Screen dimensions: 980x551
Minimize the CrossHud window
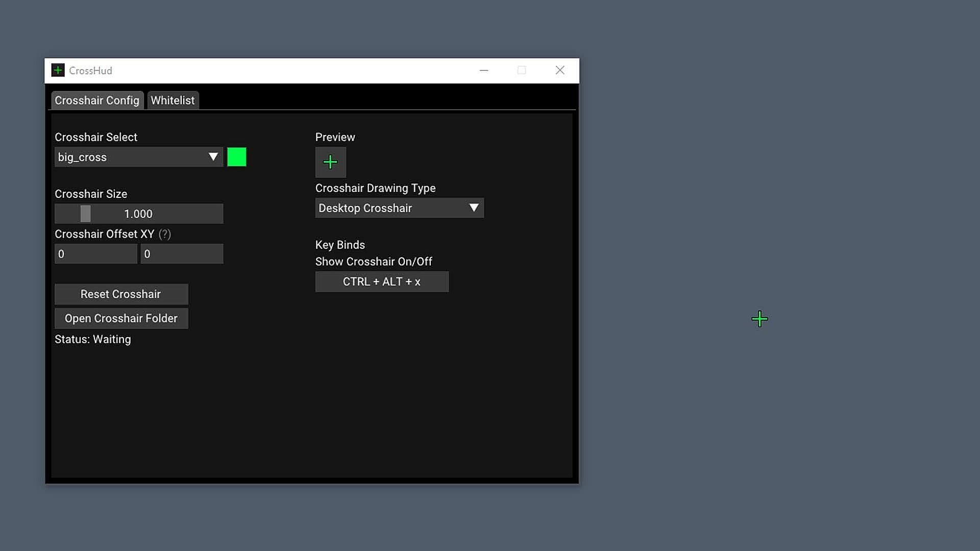point(484,70)
